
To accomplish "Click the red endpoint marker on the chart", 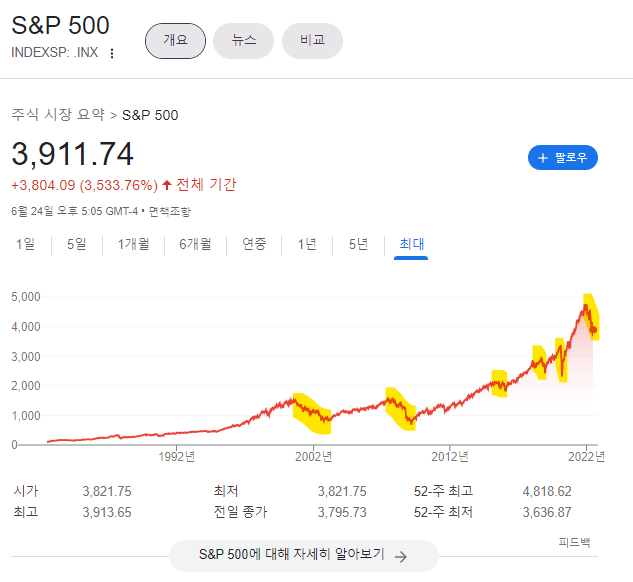I will (593, 330).
